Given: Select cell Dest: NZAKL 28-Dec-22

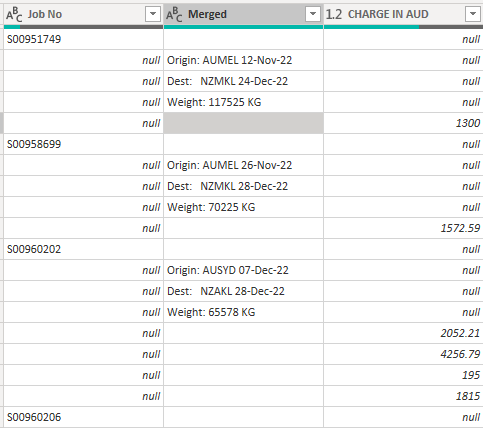Looking at the screenshot, I should (243, 291).
